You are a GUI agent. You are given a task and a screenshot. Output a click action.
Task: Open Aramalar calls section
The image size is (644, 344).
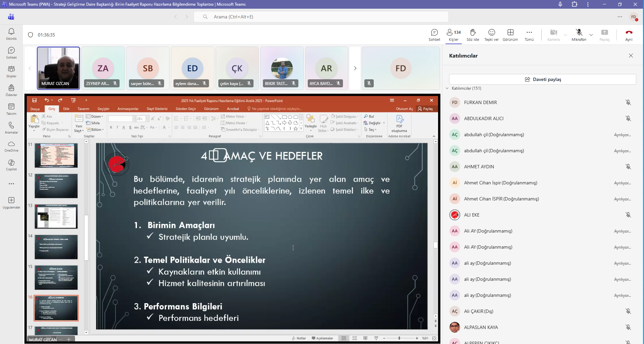click(x=11, y=128)
